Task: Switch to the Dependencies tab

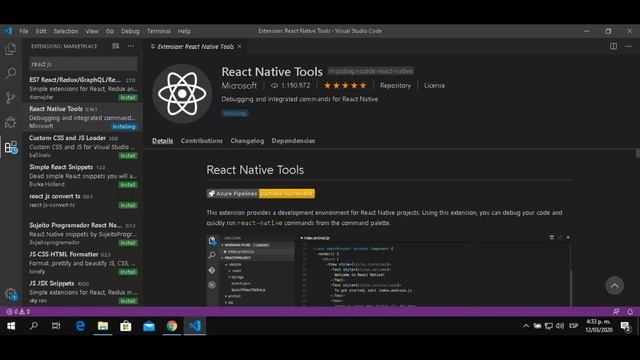Action: coord(293,141)
